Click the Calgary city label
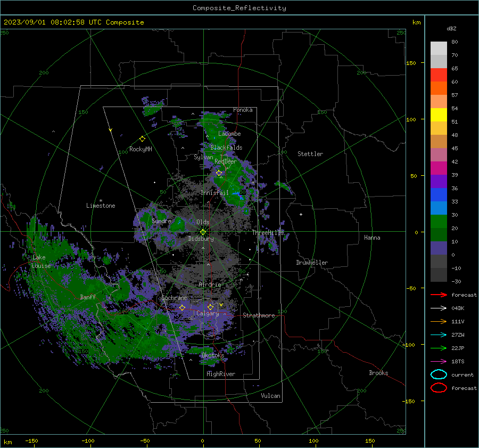 tap(208, 313)
